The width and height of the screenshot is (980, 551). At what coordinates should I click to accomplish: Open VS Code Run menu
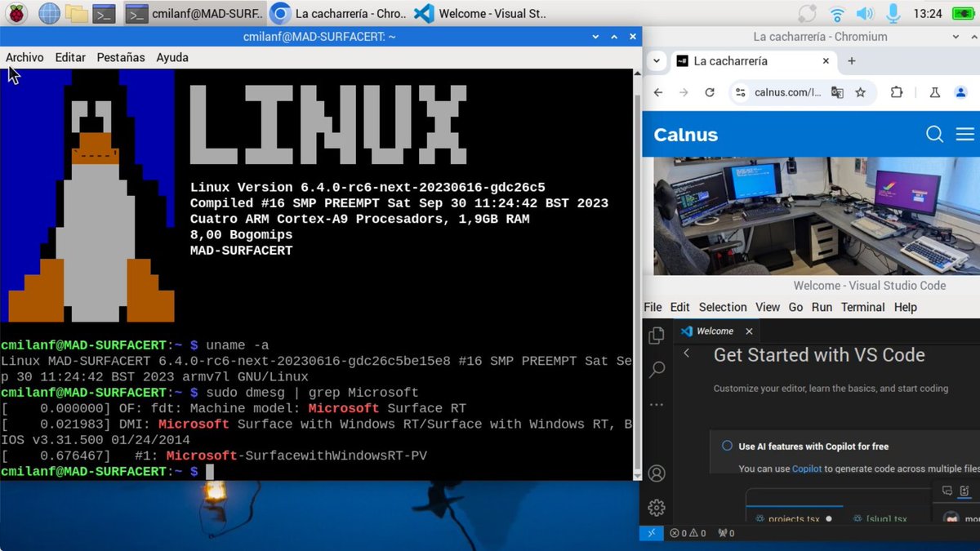coord(822,307)
